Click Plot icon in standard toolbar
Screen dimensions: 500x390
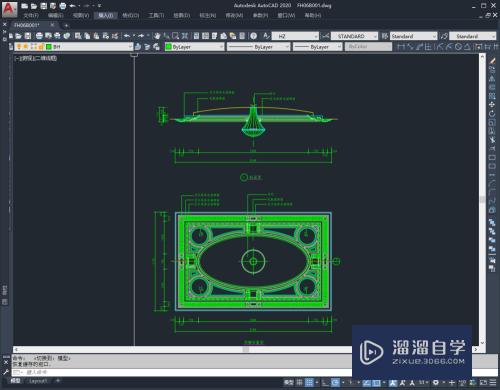coord(39,36)
